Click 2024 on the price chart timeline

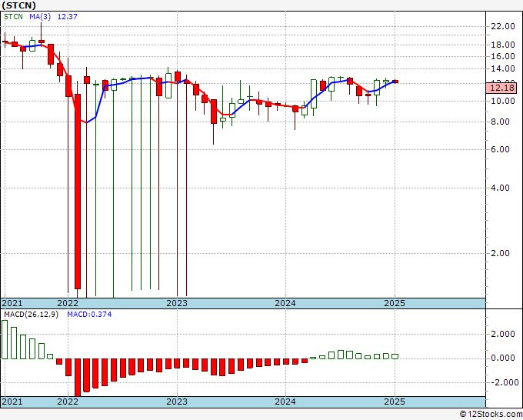point(285,303)
